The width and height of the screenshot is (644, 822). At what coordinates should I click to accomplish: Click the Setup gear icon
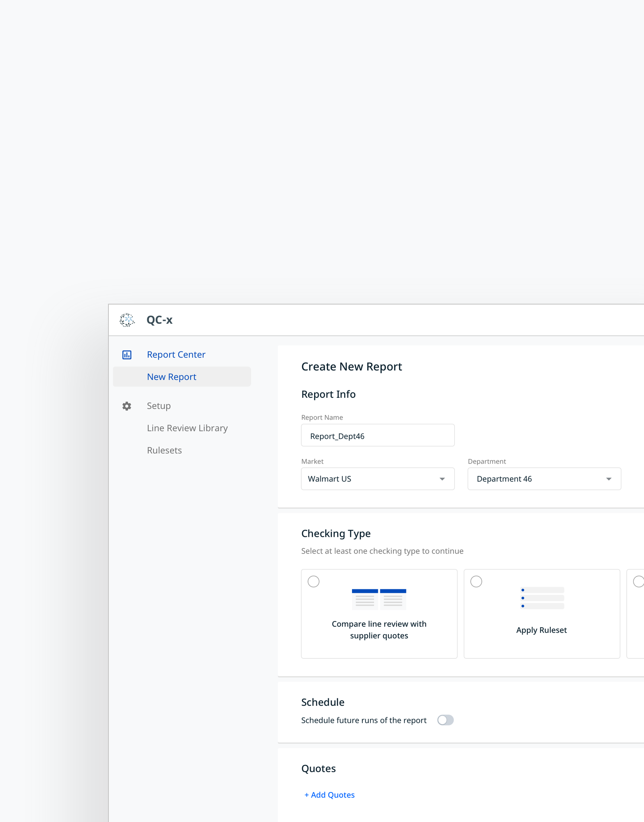127,406
